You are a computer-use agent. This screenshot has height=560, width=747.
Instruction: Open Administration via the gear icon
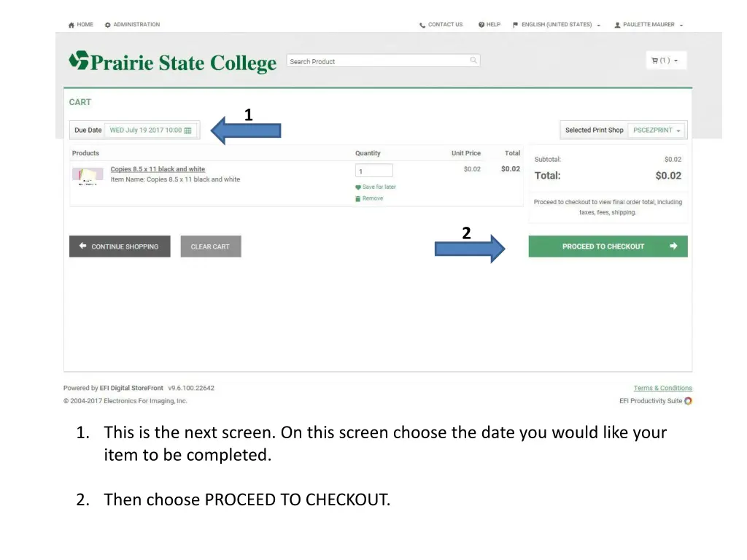[108, 25]
